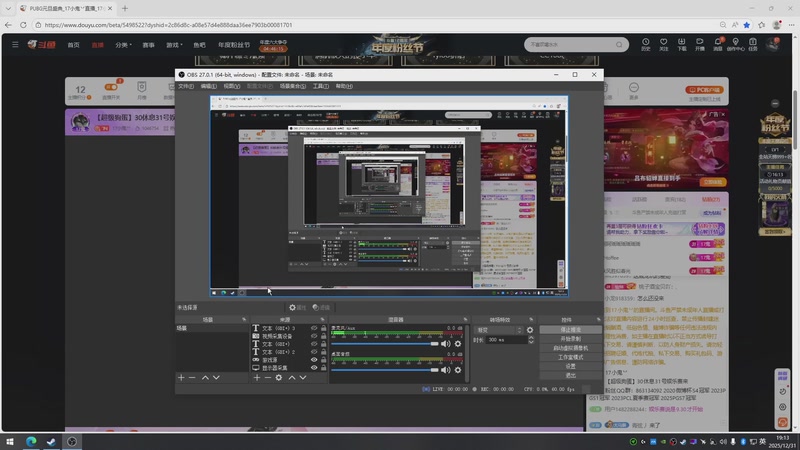The image size is (800, 450).
Task: Move scene up with arrow icon
Action: [205, 378]
